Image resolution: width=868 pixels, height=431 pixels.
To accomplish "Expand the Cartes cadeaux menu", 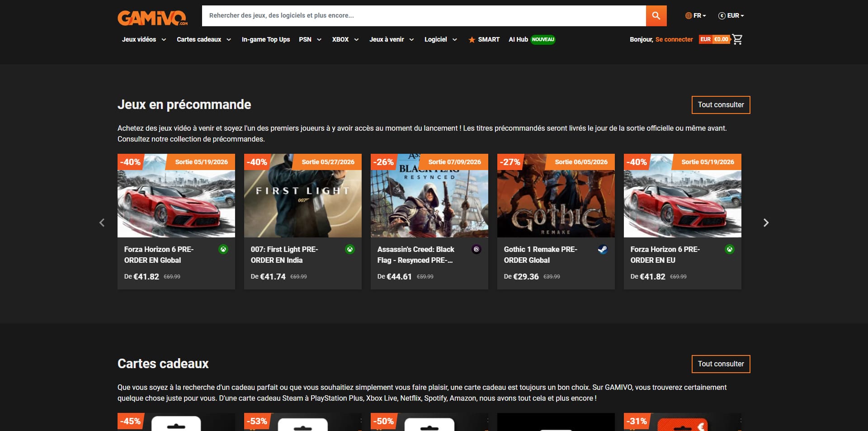I will coord(204,39).
